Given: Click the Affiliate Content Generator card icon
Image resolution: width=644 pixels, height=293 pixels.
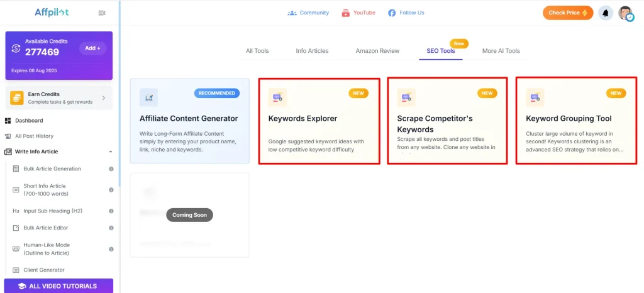Looking at the screenshot, I should coord(148,97).
